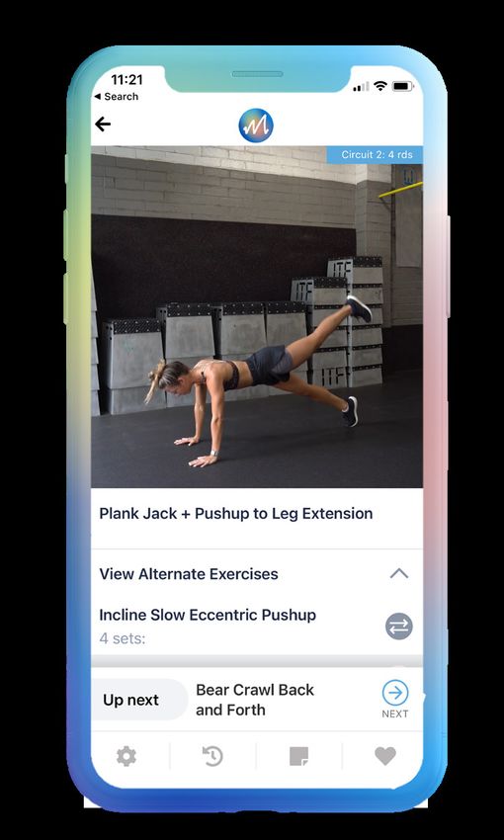Tap Plank Jack + Pushup exercise title
Image resolution: width=504 pixels, height=840 pixels.
point(235,513)
